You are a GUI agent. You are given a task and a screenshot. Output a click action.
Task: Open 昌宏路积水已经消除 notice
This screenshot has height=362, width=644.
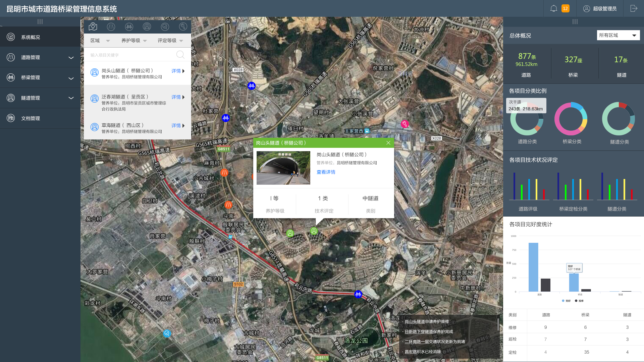click(x=423, y=352)
